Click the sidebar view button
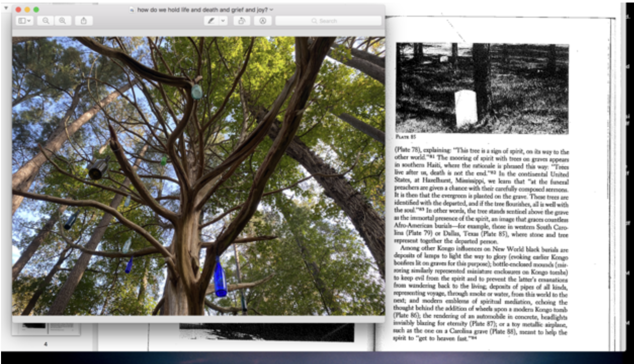This screenshot has height=364, width=634. click(x=24, y=21)
